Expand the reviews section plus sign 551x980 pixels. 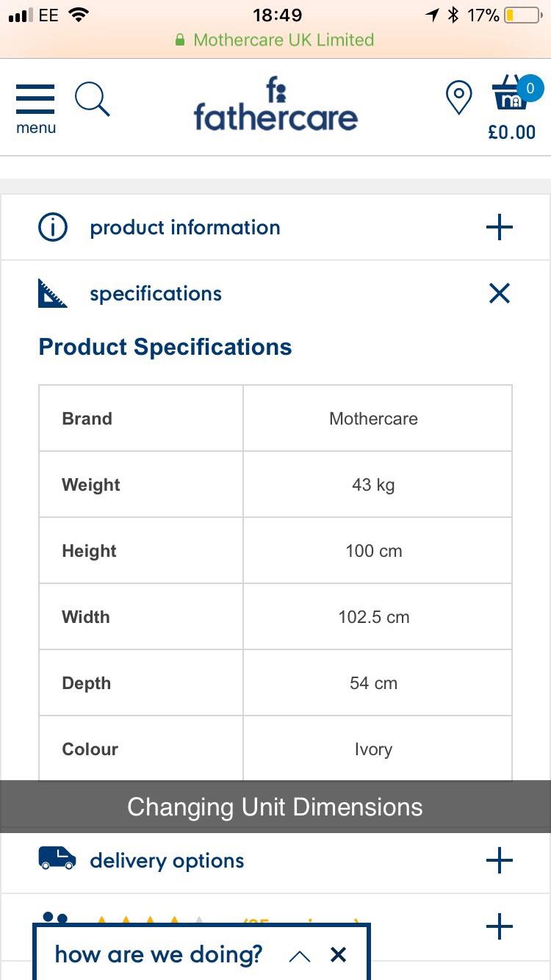tap(500, 926)
